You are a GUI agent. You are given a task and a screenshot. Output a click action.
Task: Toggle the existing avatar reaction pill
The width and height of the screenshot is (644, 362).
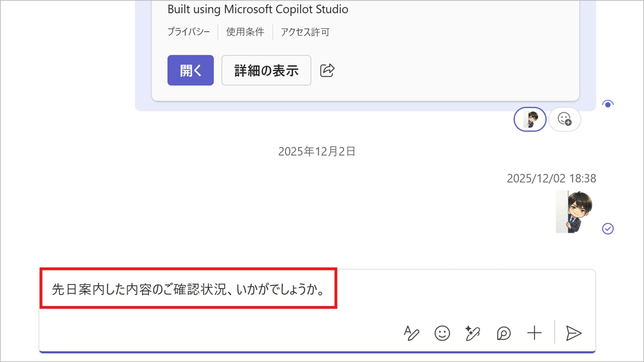click(x=530, y=119)
